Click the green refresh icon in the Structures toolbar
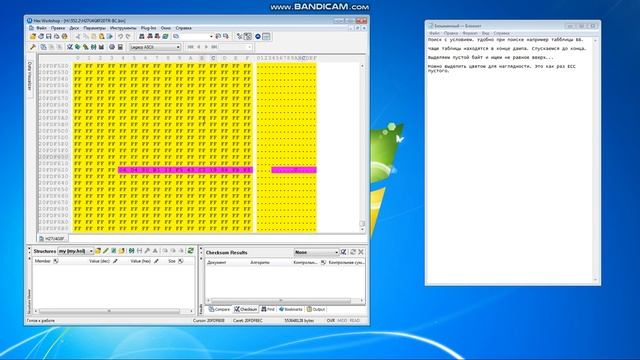The width and height of the screenshot is (640, 360). tap(191, 251)
